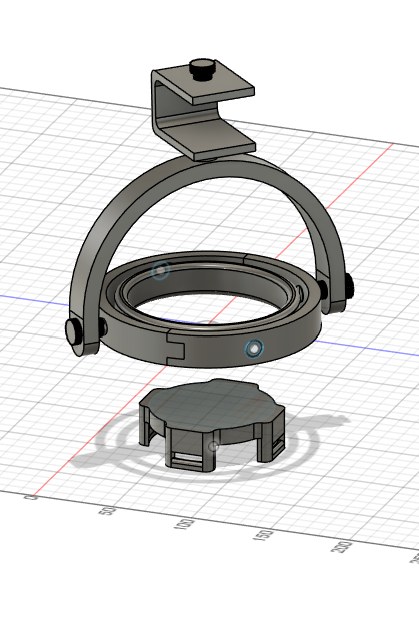This screenshot has width=419, height=635.
Task: Click the grid label "100"
Action: point(184,524)
